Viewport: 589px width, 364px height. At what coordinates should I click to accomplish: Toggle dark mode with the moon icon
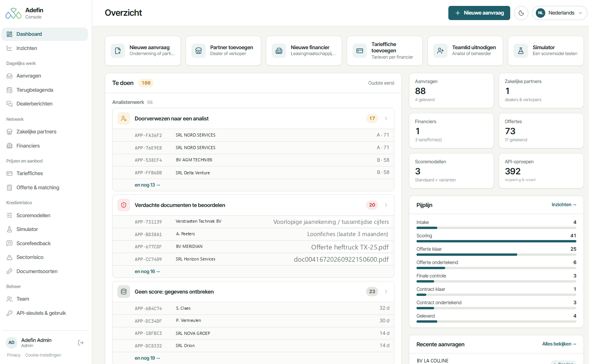[x=521, y=13]
